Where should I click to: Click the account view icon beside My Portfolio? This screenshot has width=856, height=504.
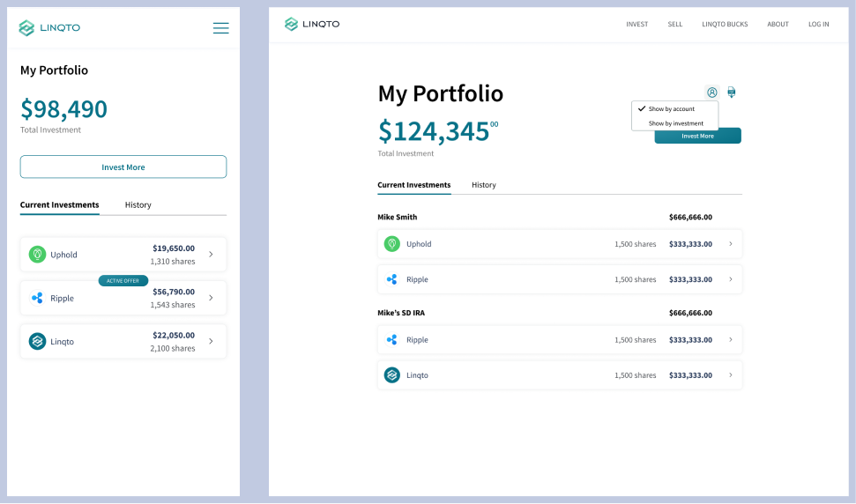click(x=712, y=93)
